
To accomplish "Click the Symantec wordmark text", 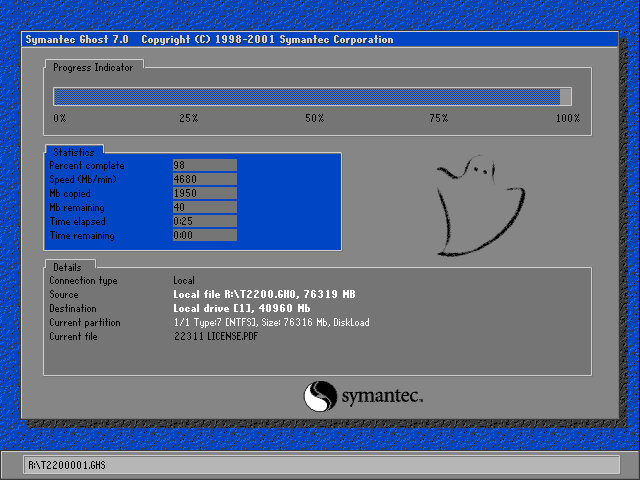I will tap(382, 396).
